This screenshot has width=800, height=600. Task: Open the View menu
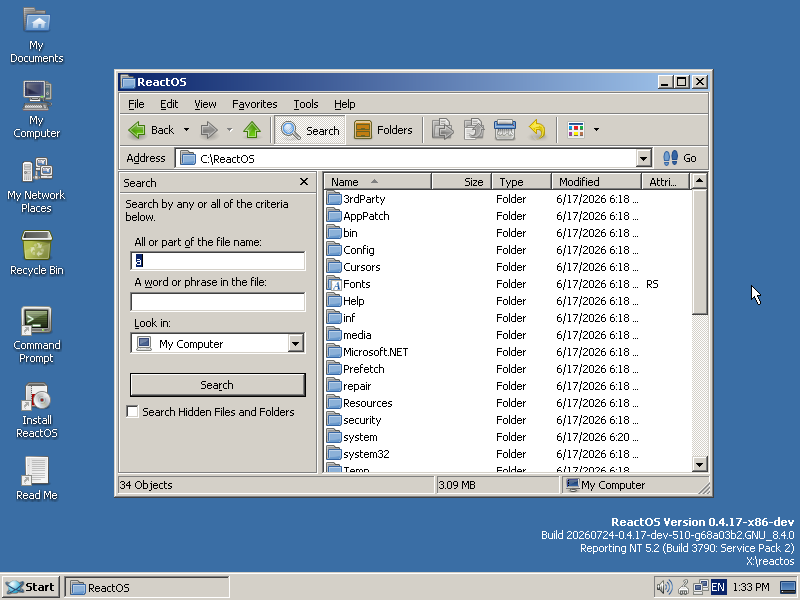coord(205,104)
